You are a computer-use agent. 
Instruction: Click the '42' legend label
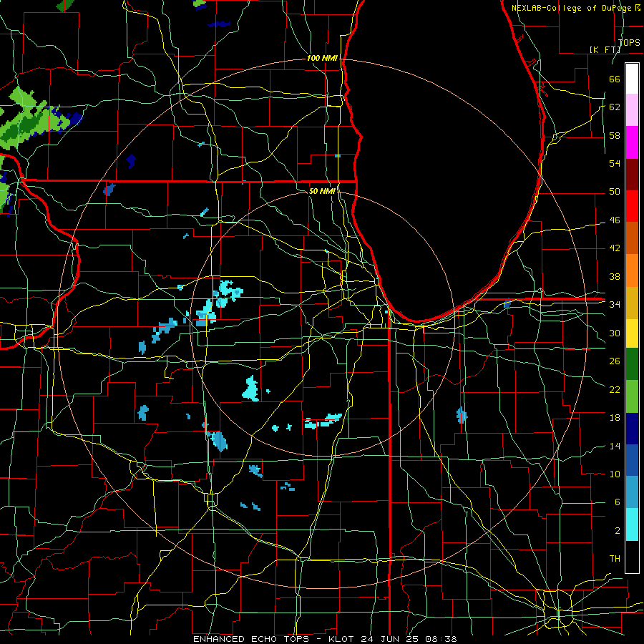[x=615, y=248]
